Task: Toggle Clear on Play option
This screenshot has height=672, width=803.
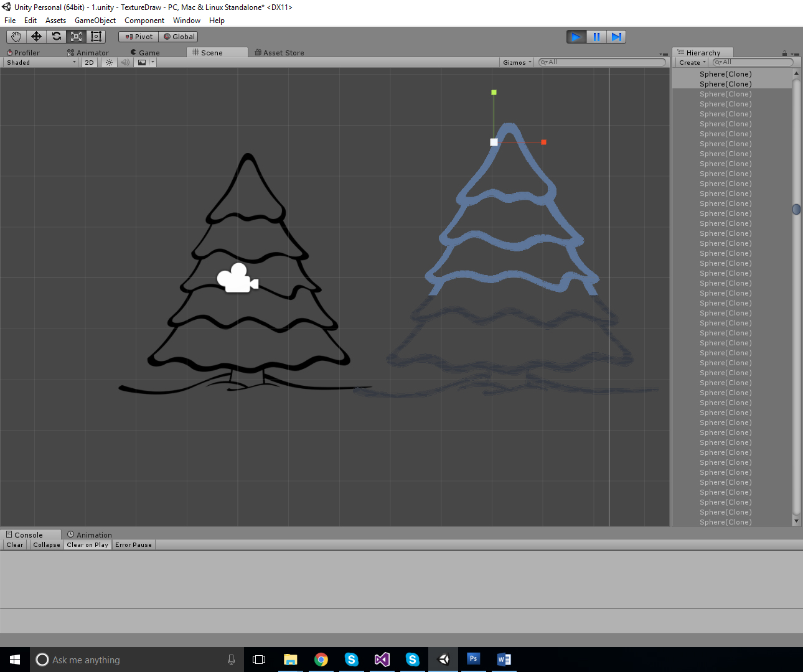Action: coord(88,545)
